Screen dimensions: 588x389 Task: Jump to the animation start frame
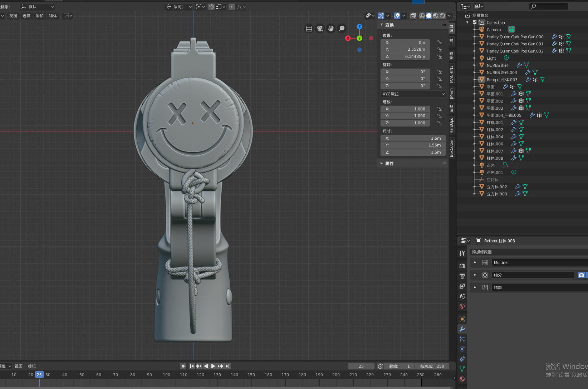[192, 366]
